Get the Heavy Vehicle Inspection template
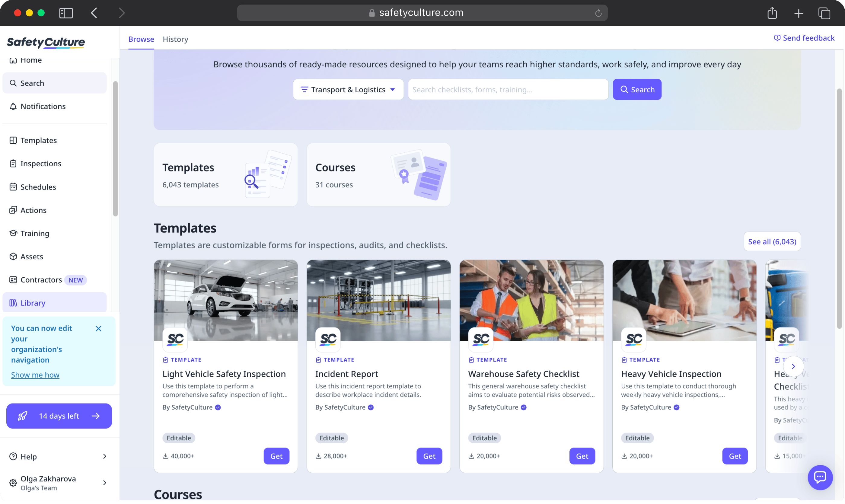Image resolution: width=845 pixels, height=504 pixels. (735, 456)
